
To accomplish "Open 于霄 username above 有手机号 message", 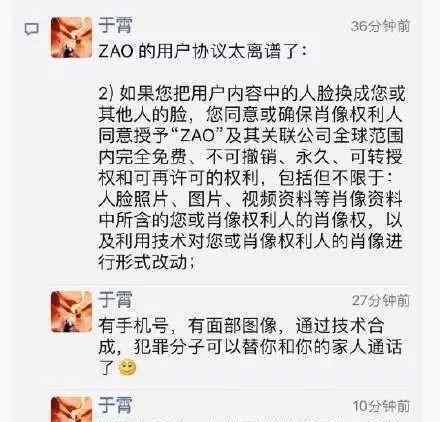I will [115, 299].
